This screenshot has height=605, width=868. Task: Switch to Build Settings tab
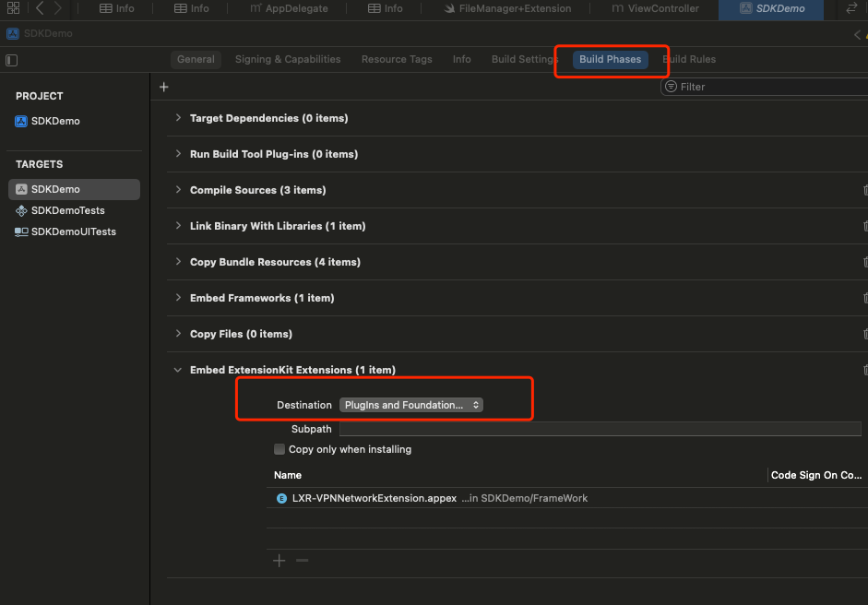(524, 59)
